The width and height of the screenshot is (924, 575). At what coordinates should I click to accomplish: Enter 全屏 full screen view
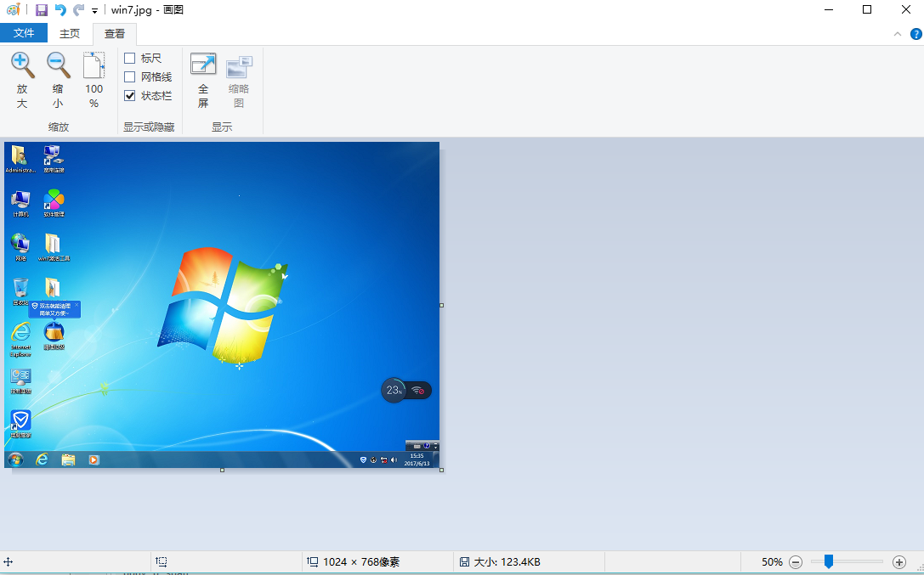coord(203,65)
